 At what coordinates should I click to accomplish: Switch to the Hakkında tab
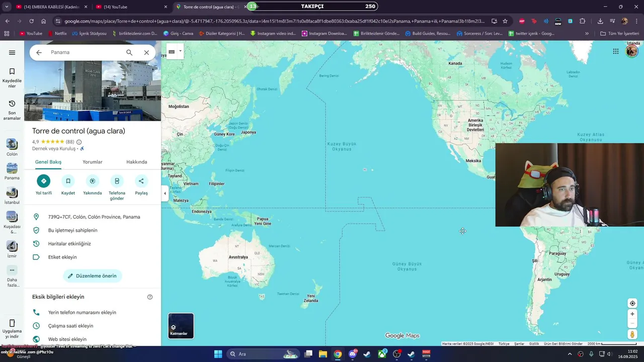tap(137, 162)
